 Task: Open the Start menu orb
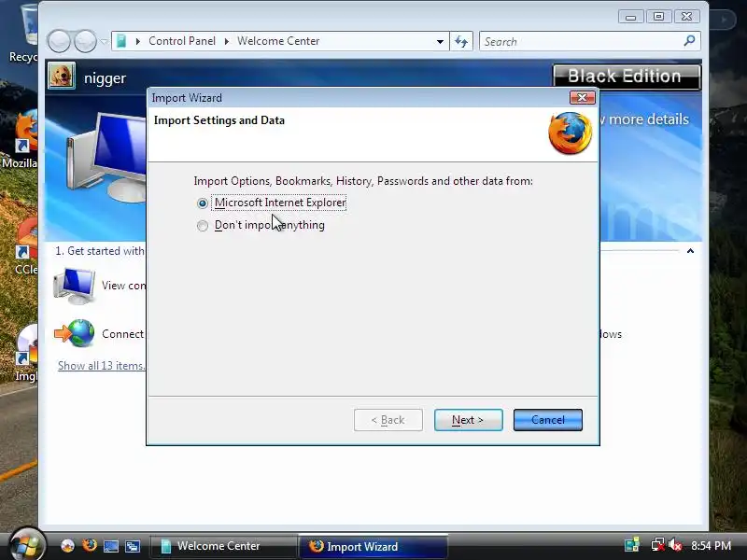[x=27, y=545]
